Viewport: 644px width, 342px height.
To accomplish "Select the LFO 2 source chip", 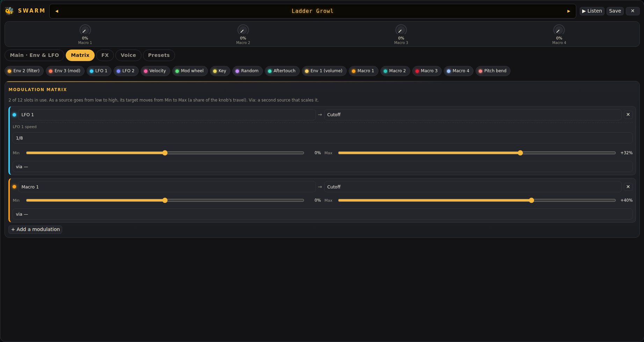I will tap(126, 71).
